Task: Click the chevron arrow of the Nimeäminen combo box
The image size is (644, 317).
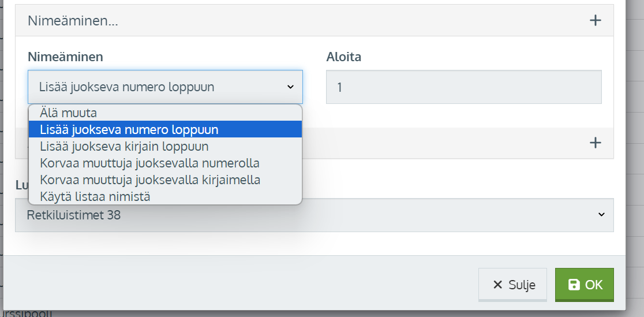Action: click(x=290, y=87)
